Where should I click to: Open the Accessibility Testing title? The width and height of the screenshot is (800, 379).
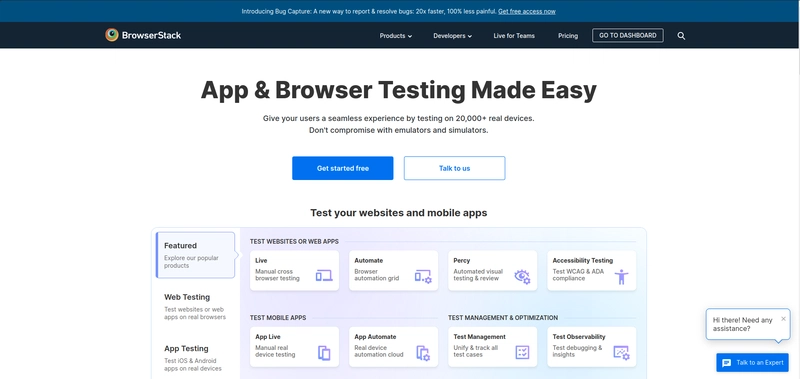click(583, 260)
